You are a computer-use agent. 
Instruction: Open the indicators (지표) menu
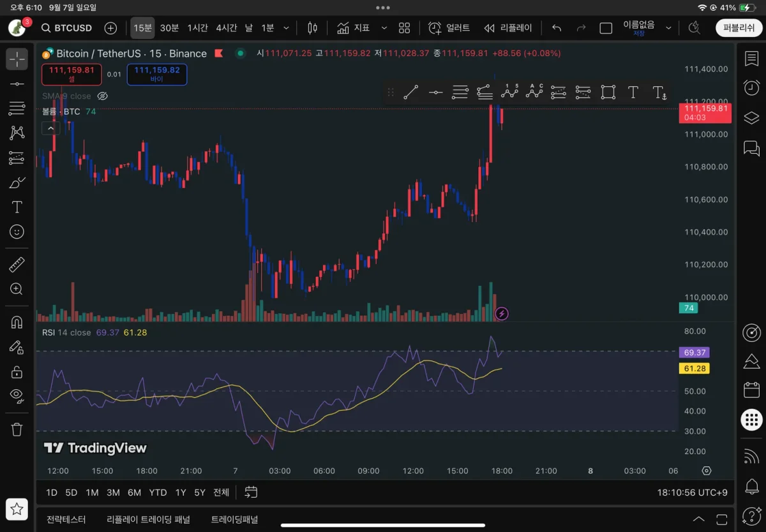click(x=354, y=28)
